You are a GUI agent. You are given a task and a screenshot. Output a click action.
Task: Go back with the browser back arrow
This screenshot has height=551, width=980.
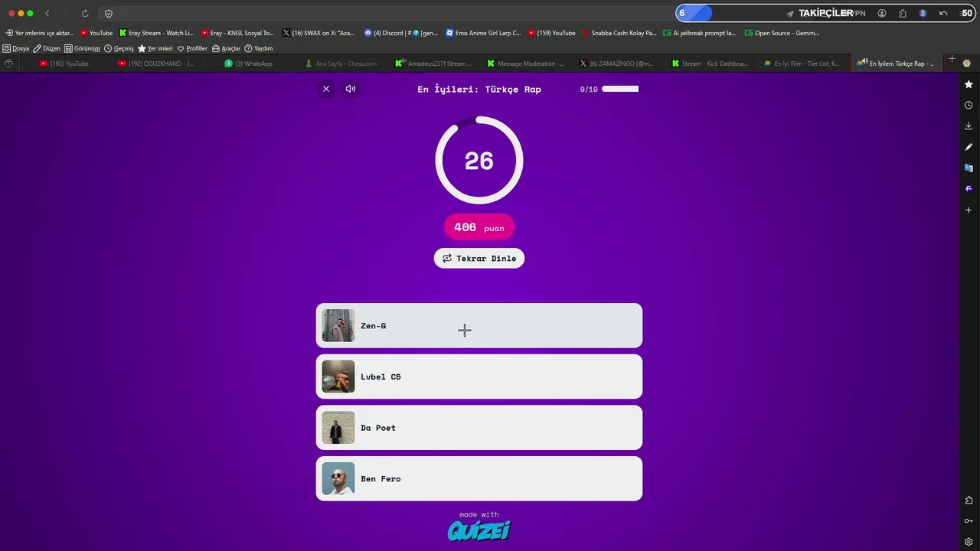click(47, 13)
